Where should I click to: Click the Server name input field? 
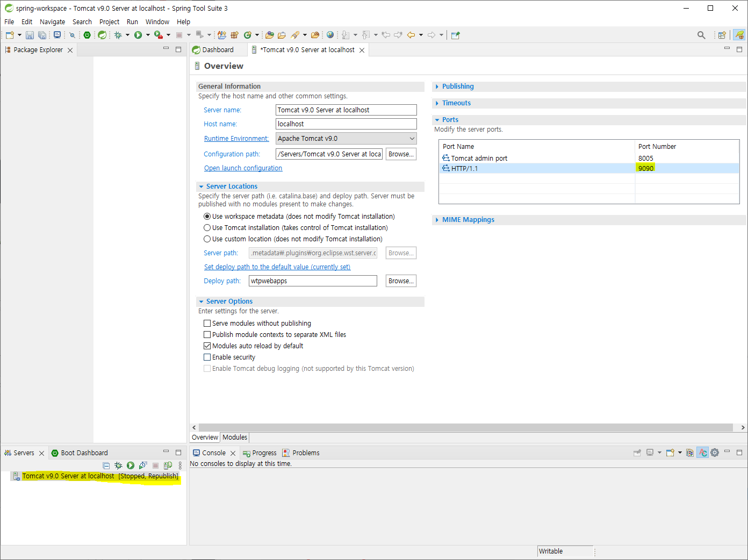(346, 110)
